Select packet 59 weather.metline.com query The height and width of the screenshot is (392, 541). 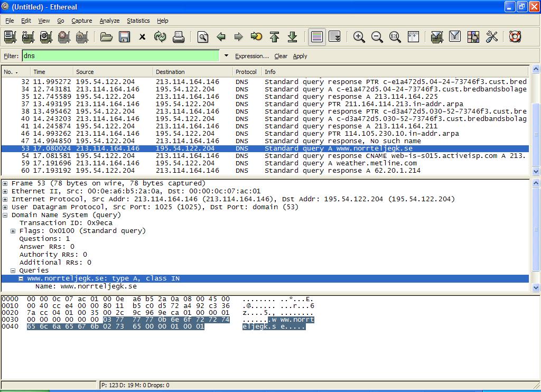265,163
